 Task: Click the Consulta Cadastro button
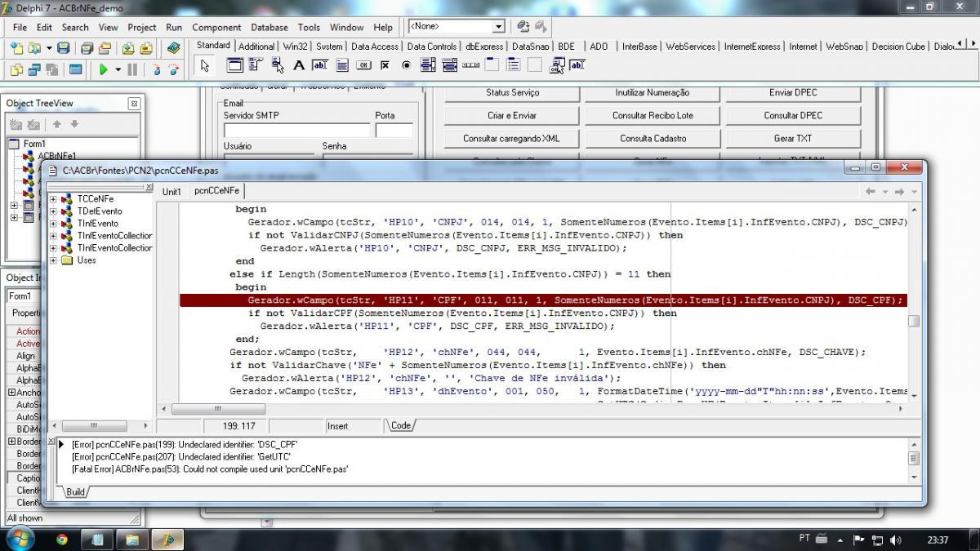click(653, 138)
